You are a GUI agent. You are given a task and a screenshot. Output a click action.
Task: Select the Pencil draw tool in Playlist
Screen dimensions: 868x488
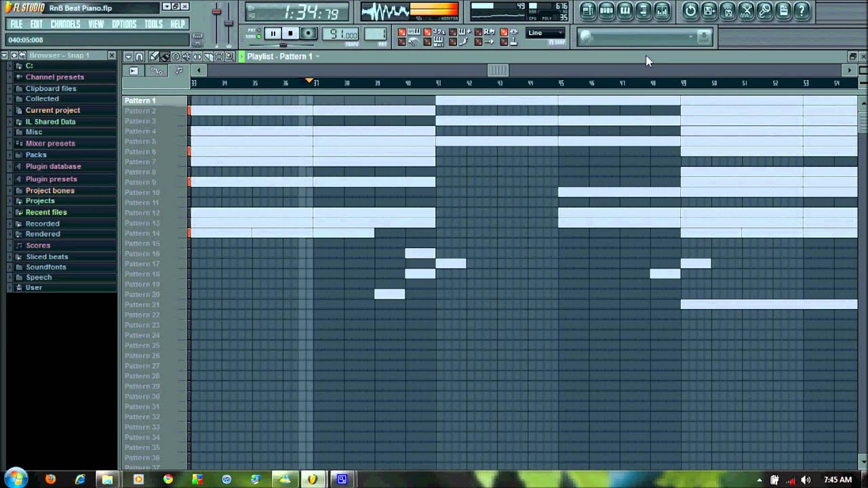point(154,56)
